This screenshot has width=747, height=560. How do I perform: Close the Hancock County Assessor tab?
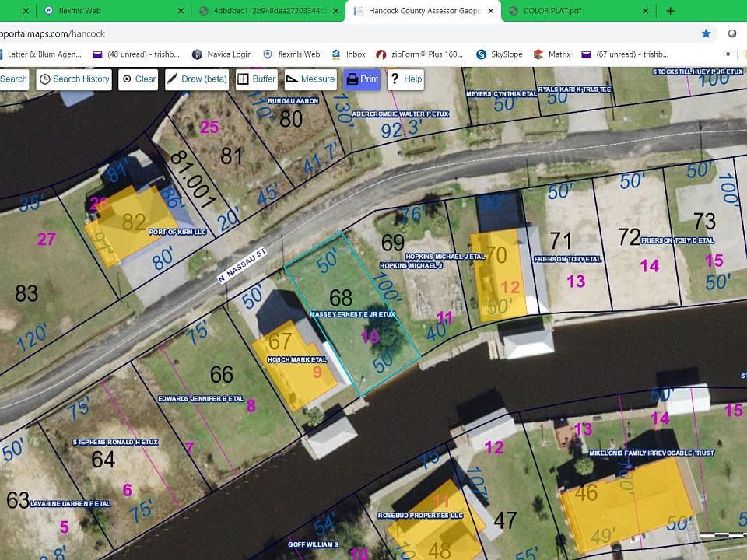tap(491, 10)
